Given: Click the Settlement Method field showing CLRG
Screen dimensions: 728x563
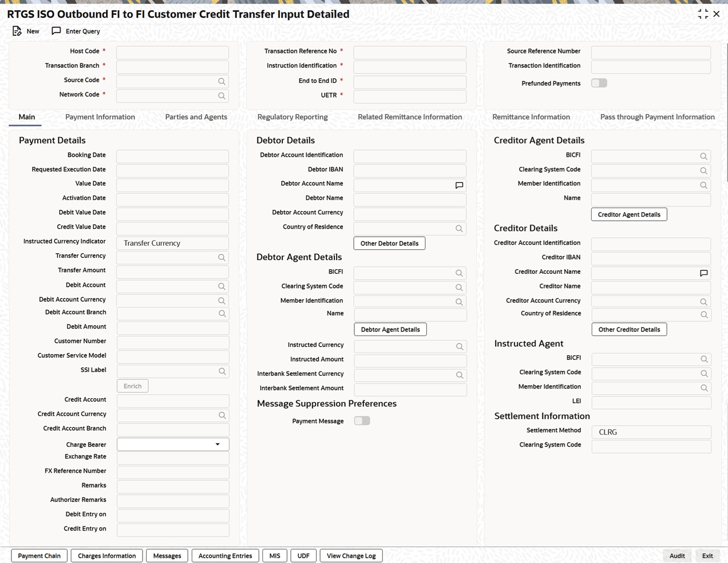Looking at the screenshot, I should [652, 432].
